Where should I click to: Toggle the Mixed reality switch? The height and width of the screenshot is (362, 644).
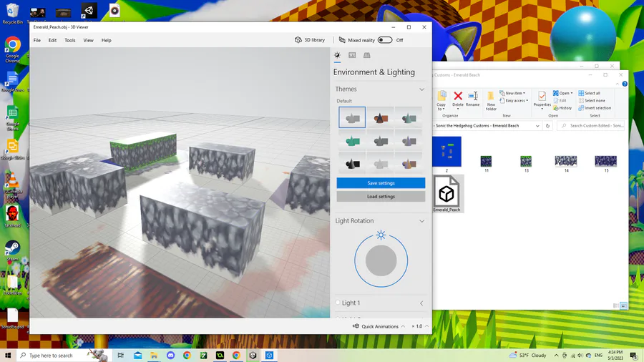(385, 40)
